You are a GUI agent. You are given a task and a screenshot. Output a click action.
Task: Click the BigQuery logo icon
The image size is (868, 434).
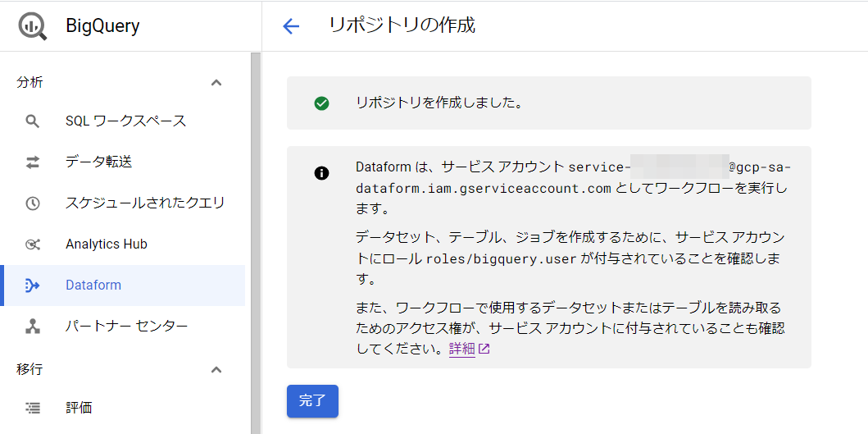click(x=32, y=26)
